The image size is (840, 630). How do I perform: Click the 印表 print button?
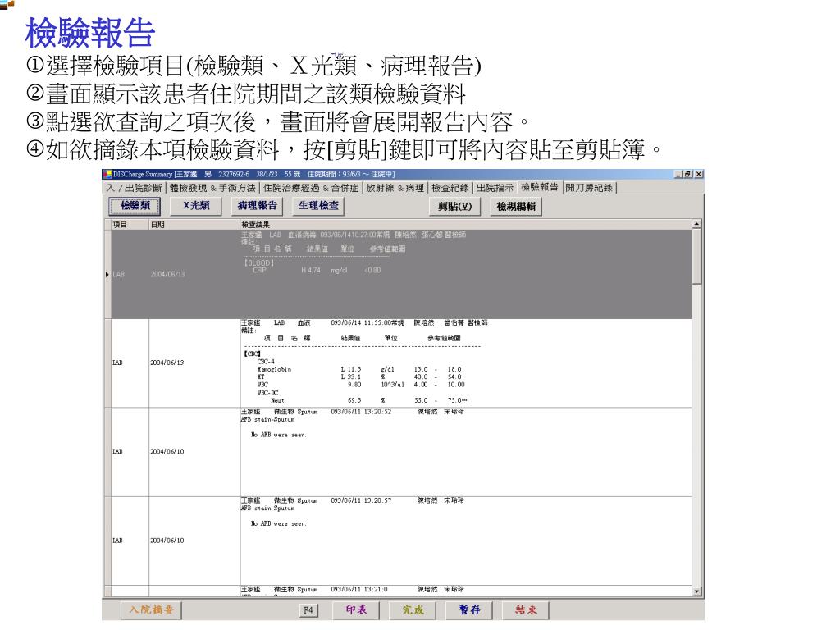coord(356,610)
